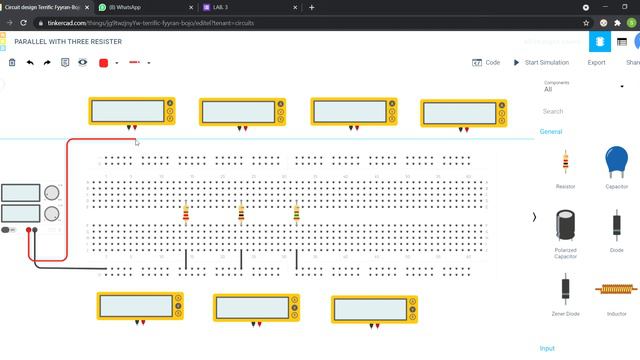Select the Polarized Capacitor component
640x360 pixels.
pyautogui.click(x=565, y=234)
